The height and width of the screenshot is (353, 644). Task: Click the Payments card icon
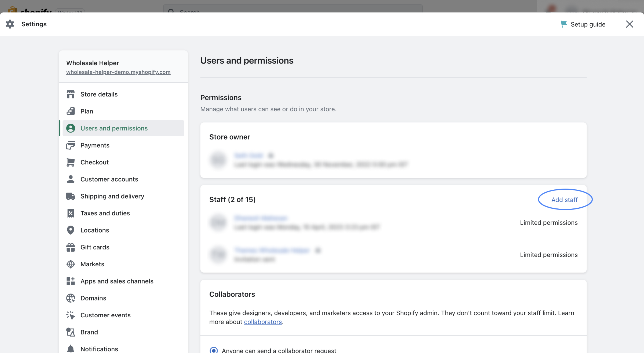click(x=71, y=145)
